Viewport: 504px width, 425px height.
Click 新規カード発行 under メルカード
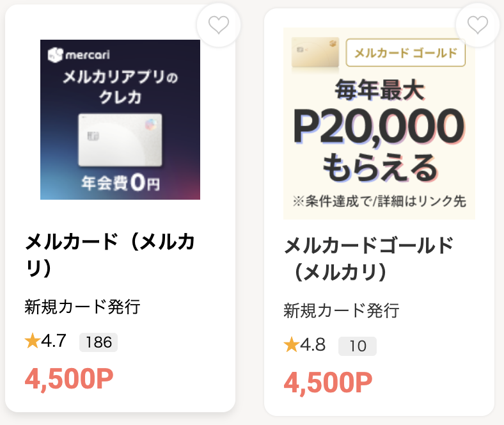[x=83, y=307]
